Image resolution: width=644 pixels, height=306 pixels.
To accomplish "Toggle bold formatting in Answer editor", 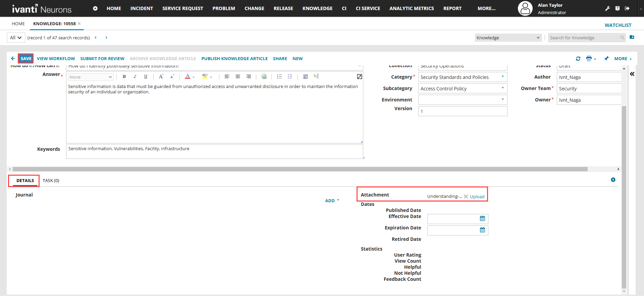I will coord(124,77).
